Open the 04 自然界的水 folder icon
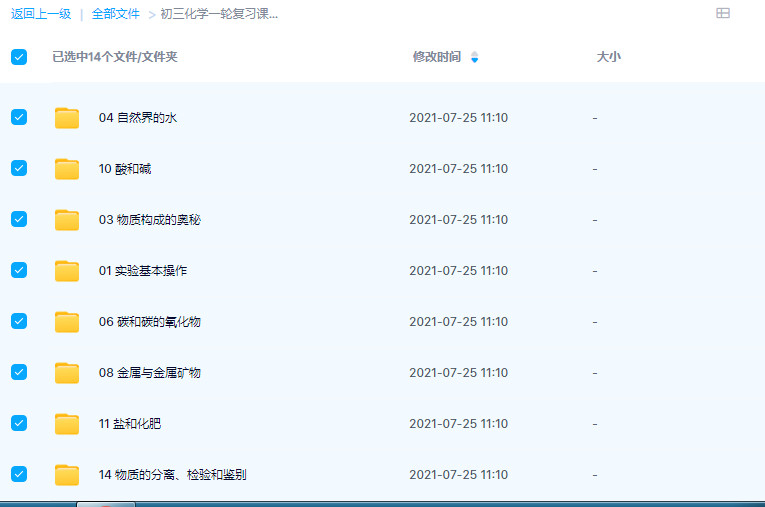The height and width of the screenshot is (507, 765). tap(67, 118)
